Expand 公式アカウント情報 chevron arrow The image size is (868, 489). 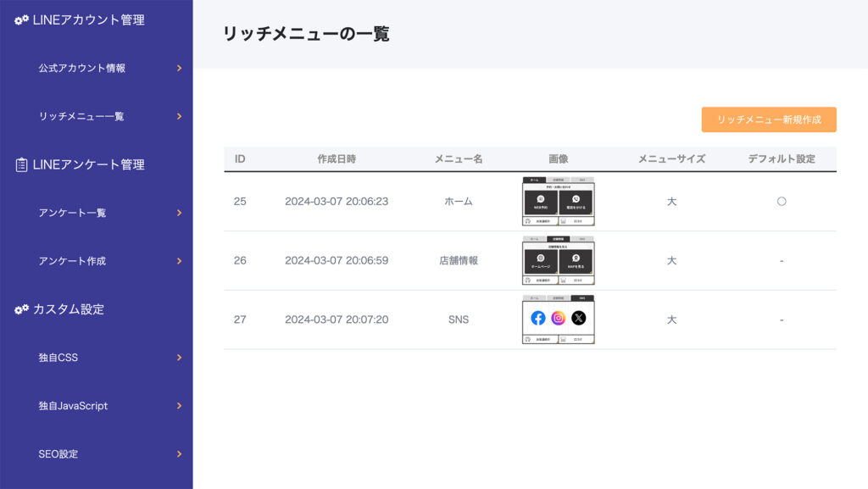[179, 68]
